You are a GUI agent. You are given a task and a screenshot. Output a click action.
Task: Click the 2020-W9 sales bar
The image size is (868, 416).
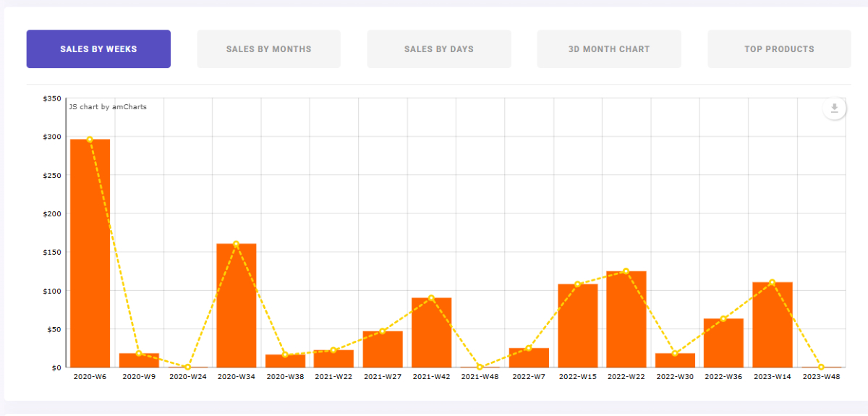(x=139, y=360)
